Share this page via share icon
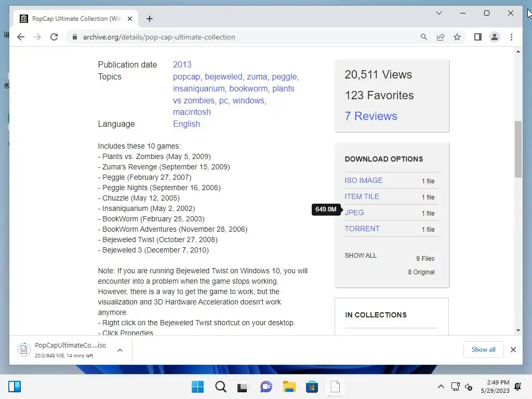This screenshot has width=532, height=399. point(441,37)
